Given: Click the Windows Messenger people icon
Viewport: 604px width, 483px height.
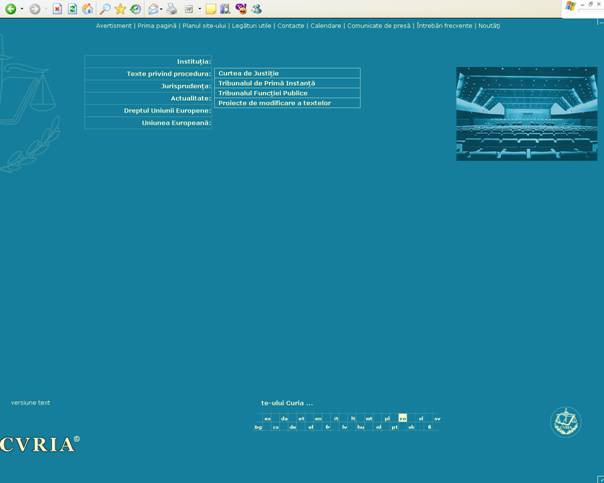Looking at the screenshot, I should click(x=257, y=9).
